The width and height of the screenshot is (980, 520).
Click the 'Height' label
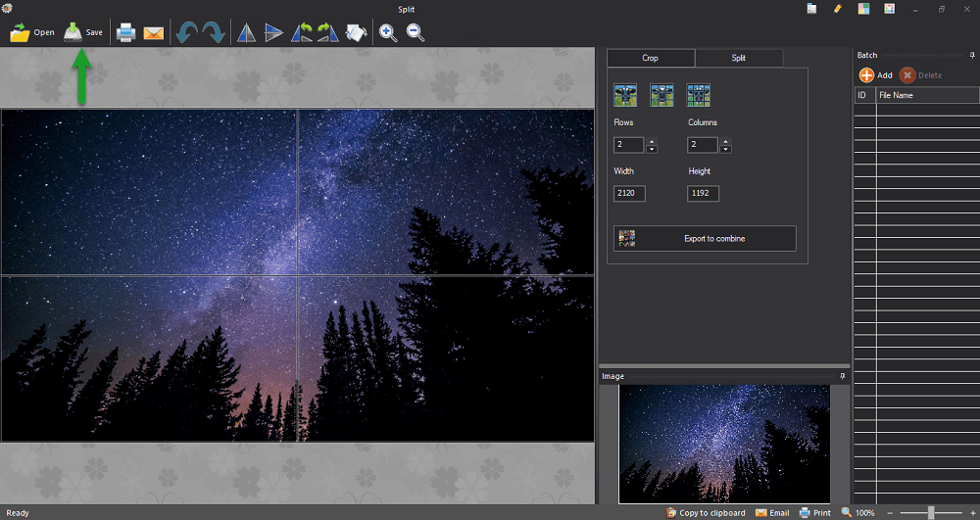pyautogui.click(x=700, y=171)
